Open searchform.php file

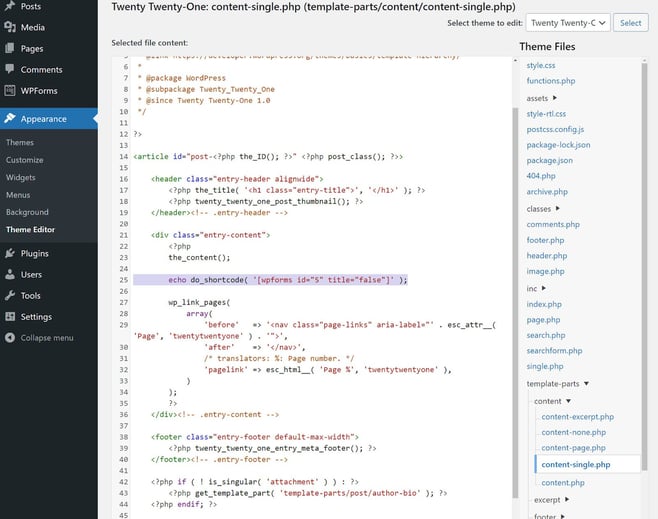pos(554,351)
